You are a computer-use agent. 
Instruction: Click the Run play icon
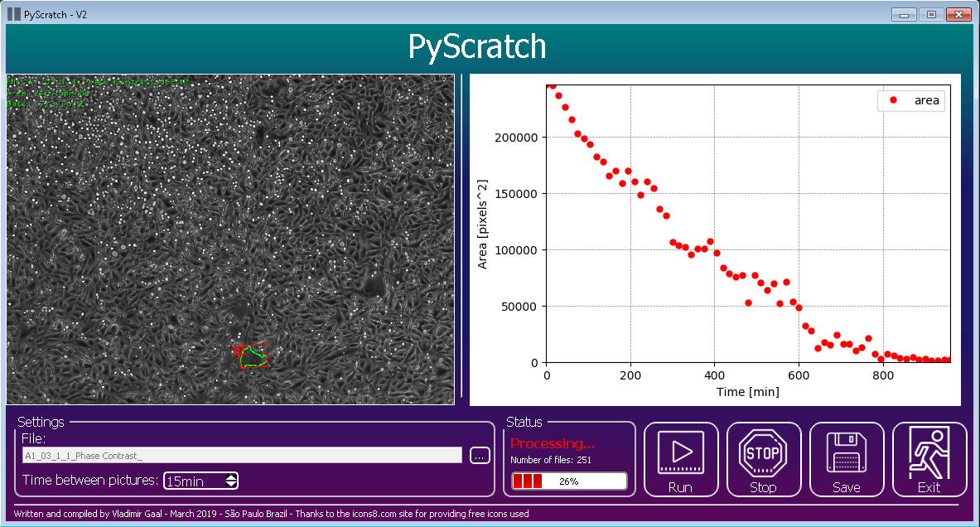(x=680, y=452)
